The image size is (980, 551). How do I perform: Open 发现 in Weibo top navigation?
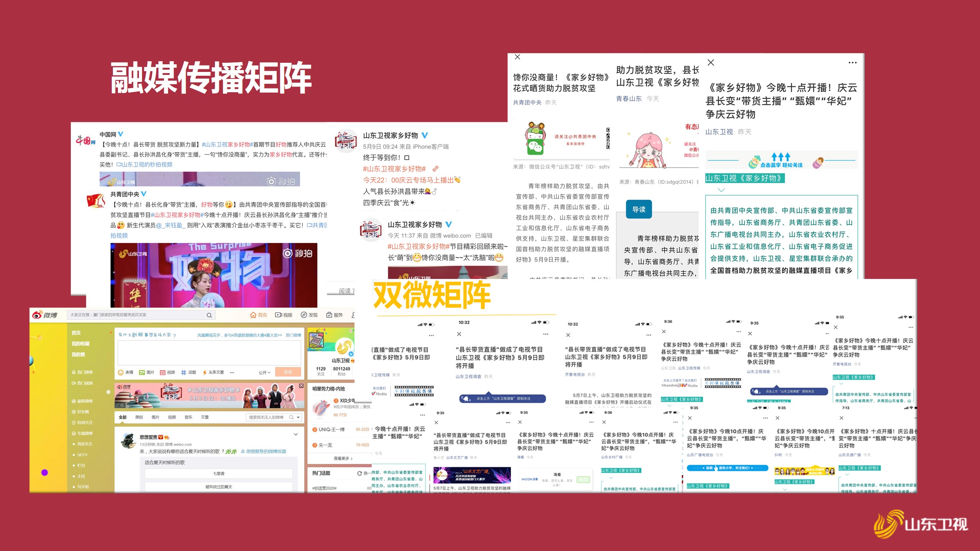click(x=309, y=315)
